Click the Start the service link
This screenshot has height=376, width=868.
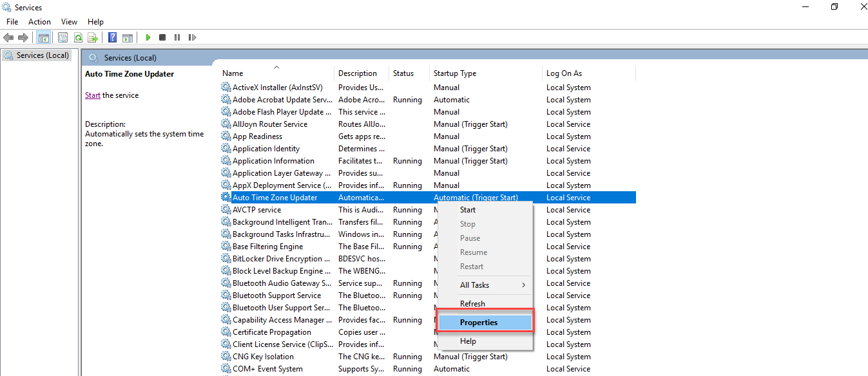(x=92, y=94)
